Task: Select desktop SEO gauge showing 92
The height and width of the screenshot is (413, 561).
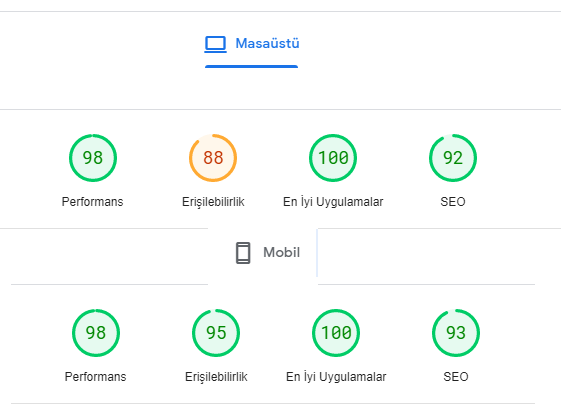Action: pos(453,158)
